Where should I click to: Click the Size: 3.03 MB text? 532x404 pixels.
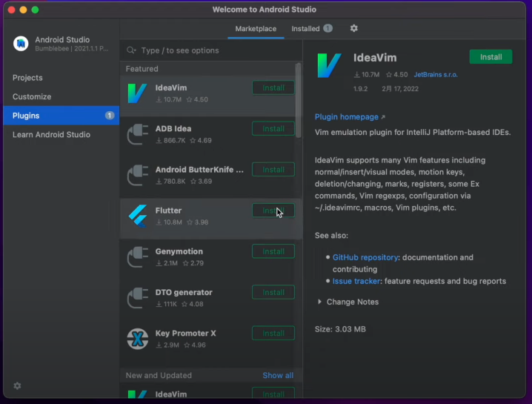click(340, 329)
